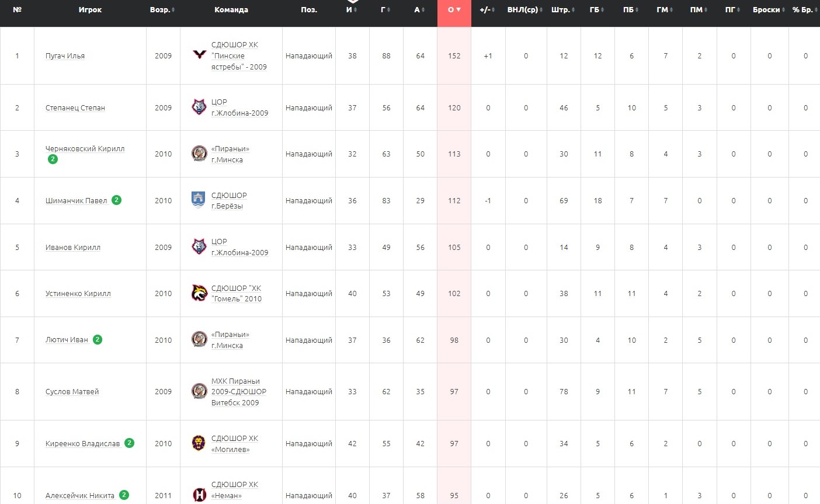Click the СДЮШОР г.Берёзы crest icon
This screenshot has height=504, width=820.
click(x=199, y=200)
